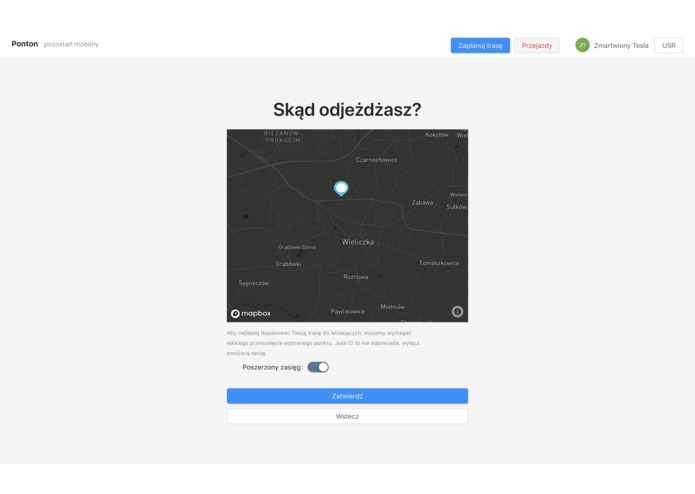The width and height of the screenshot is (695, 494).
Task: Open the Przejazdy page
Action: point(537,45)
